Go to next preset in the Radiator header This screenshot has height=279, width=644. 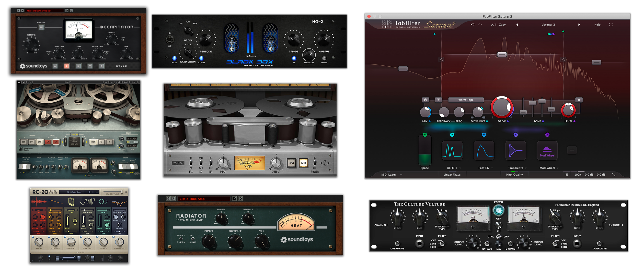173,198
